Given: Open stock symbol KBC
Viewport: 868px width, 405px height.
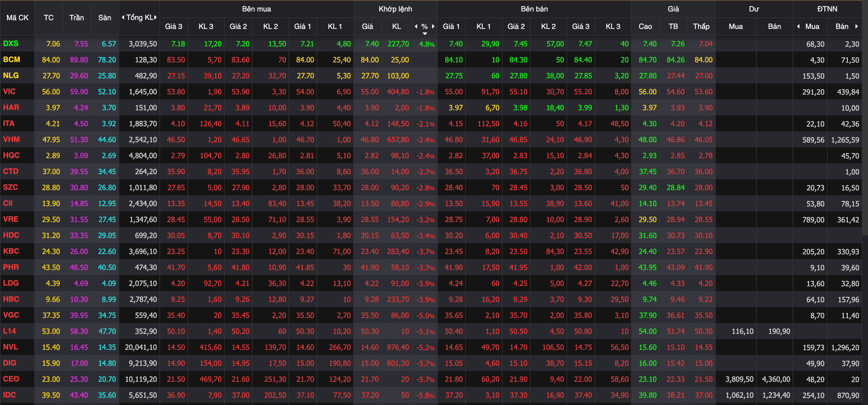Looking at the screenshot, I should point(11,251).
